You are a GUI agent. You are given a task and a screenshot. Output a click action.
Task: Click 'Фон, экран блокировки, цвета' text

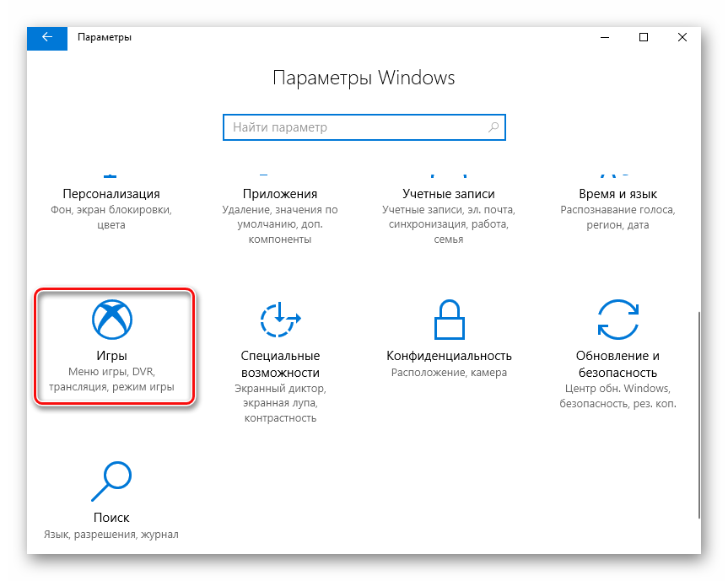111,218
